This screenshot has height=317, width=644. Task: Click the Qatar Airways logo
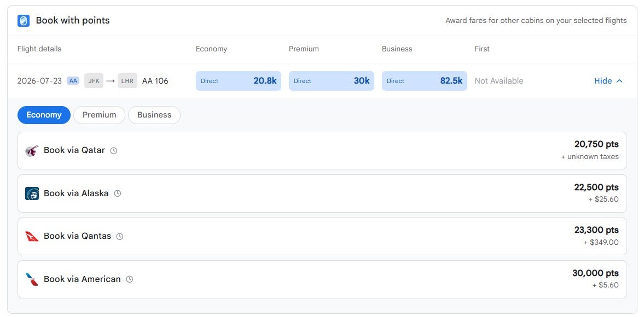[x=32, y=150]
